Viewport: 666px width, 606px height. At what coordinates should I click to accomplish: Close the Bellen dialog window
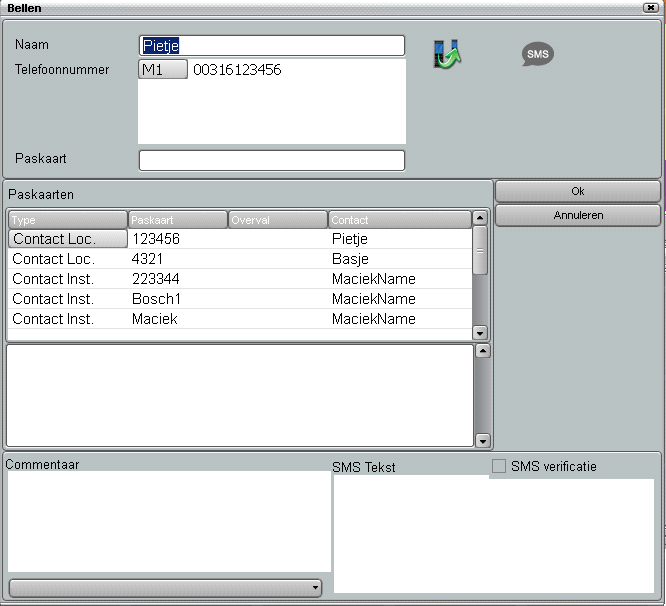tap(650, 7)
